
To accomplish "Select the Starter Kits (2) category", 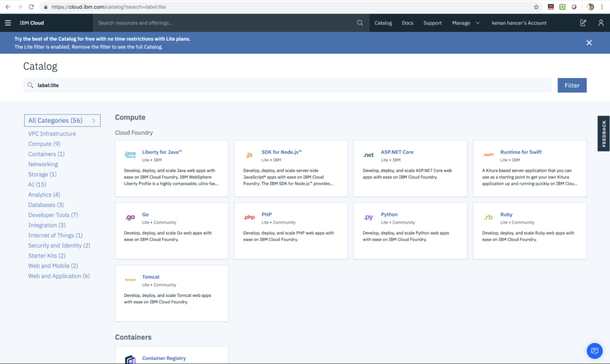I will [46, 256].
